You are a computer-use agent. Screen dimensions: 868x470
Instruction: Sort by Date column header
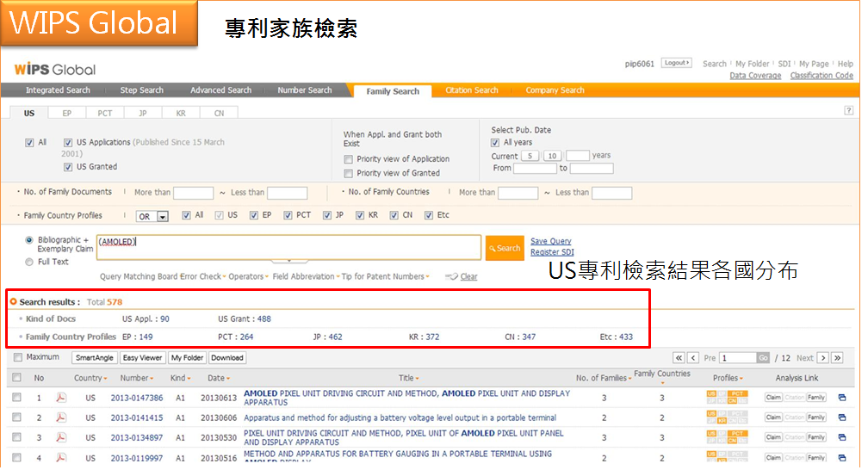click(219, 378)
